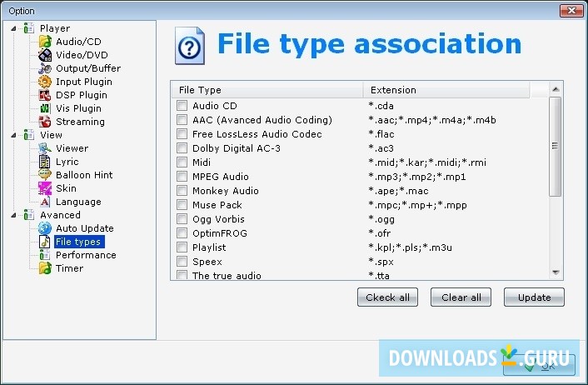The image size is (588, 385).
Task: Enable the OptimFROG checkbox
Action: pos(182,233)
